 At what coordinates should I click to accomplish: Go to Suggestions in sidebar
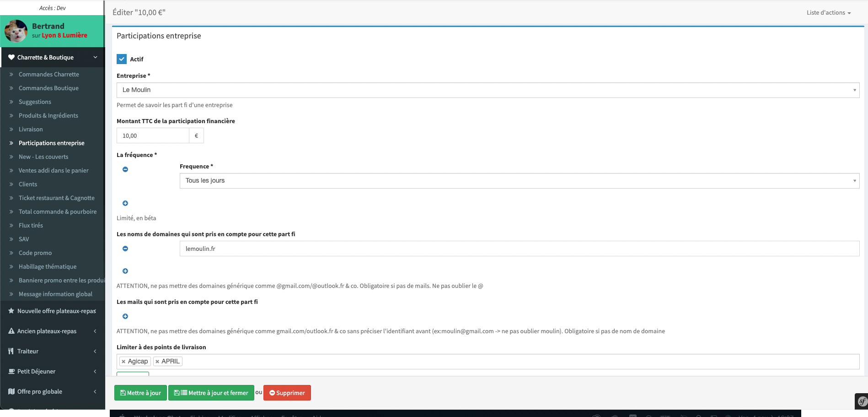(x=35, y=102)
